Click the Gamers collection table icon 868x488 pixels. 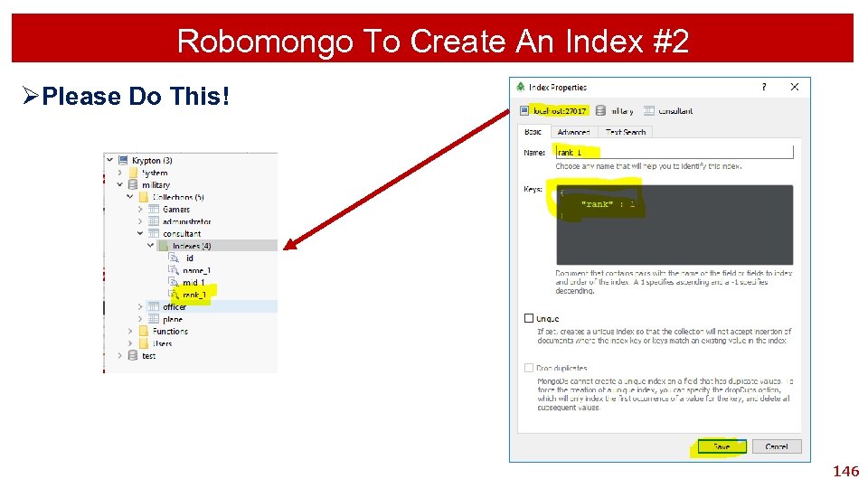click(154, 209)
